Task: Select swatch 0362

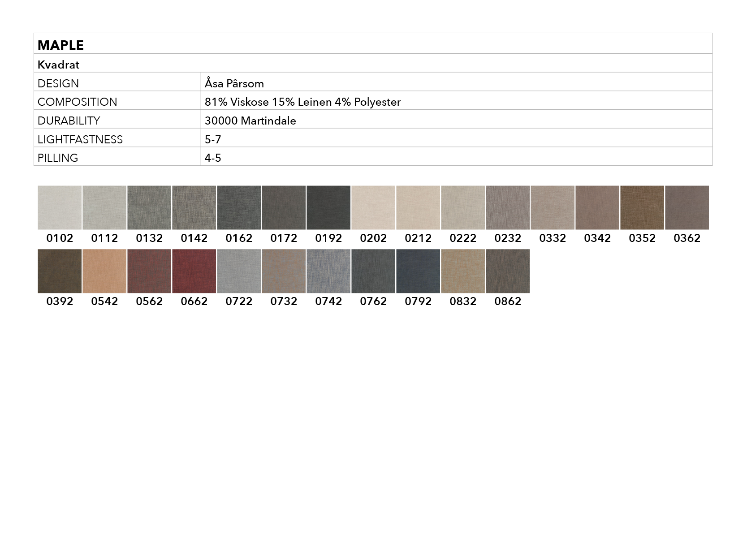Action: (x=687, y=207)
